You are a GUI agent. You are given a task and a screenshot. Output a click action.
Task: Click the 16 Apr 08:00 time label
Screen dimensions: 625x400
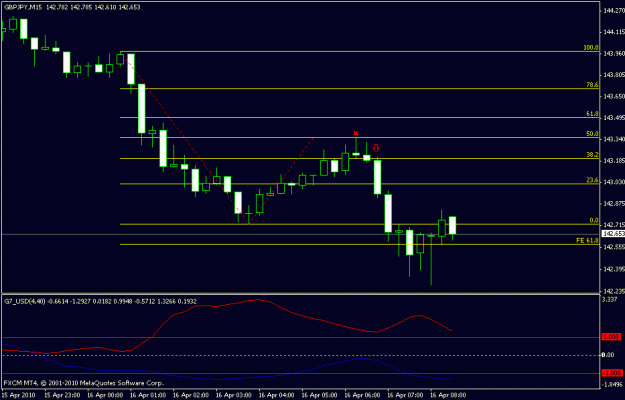[x=448, y=395]
